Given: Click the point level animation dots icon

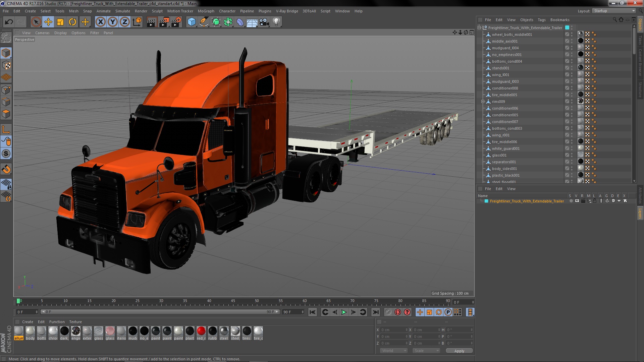Looking at the screenshot, I should point(458,312).
